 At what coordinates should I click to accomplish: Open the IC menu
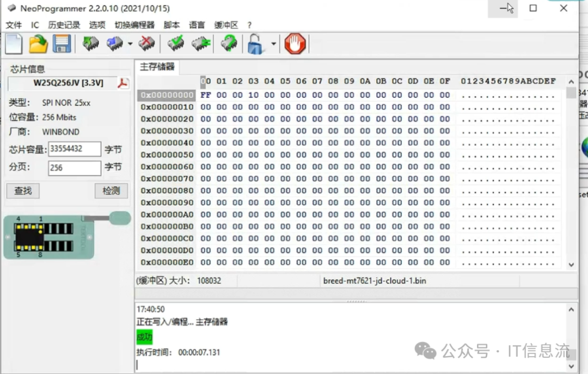pyautogui.click(x=35, y=25)
